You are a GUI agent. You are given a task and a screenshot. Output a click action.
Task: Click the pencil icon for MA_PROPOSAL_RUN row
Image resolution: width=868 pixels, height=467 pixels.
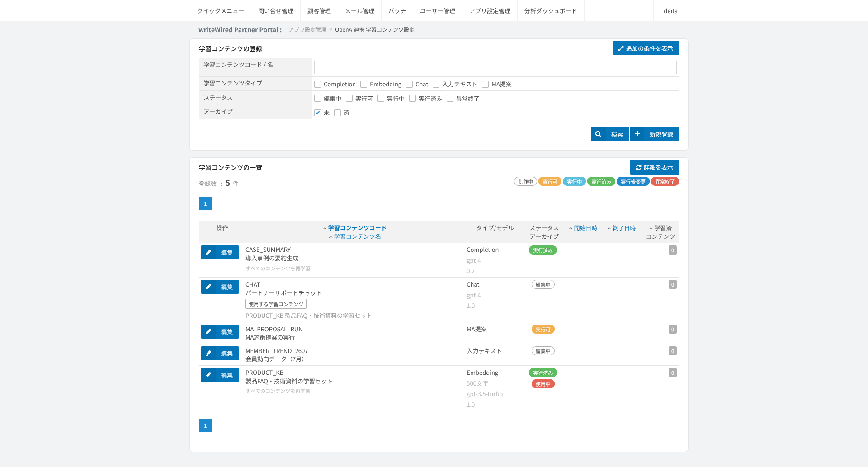208,331
